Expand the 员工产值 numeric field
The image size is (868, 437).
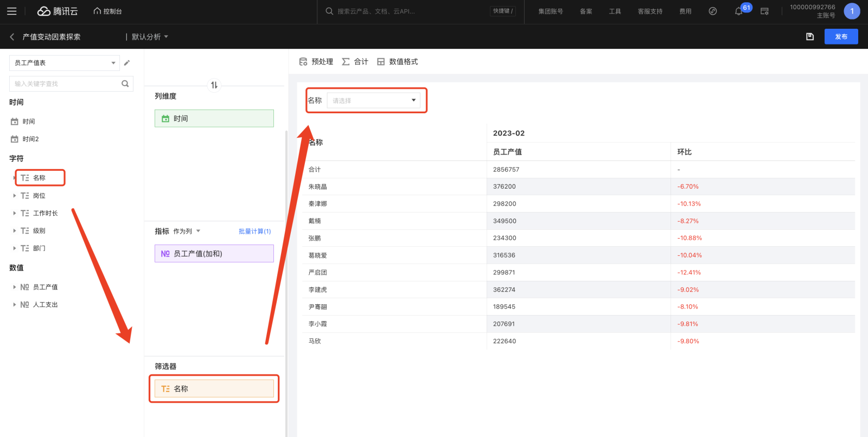(x=15, y=287)
